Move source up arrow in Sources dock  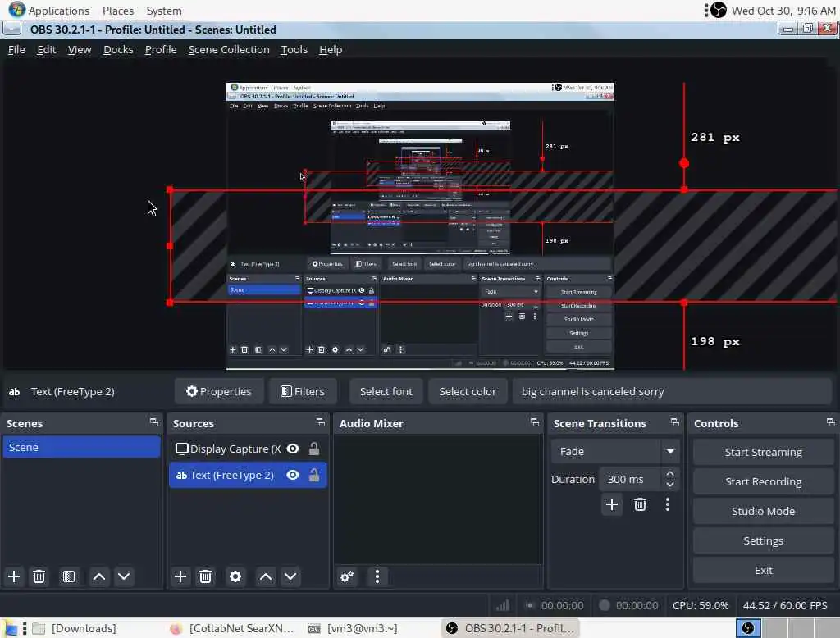point(266,577)
